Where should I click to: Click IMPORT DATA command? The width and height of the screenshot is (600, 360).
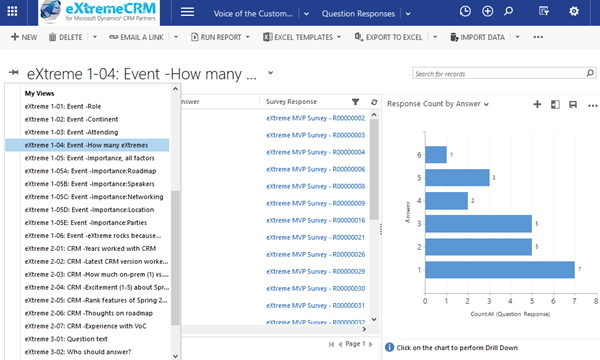tap(478, 37)
